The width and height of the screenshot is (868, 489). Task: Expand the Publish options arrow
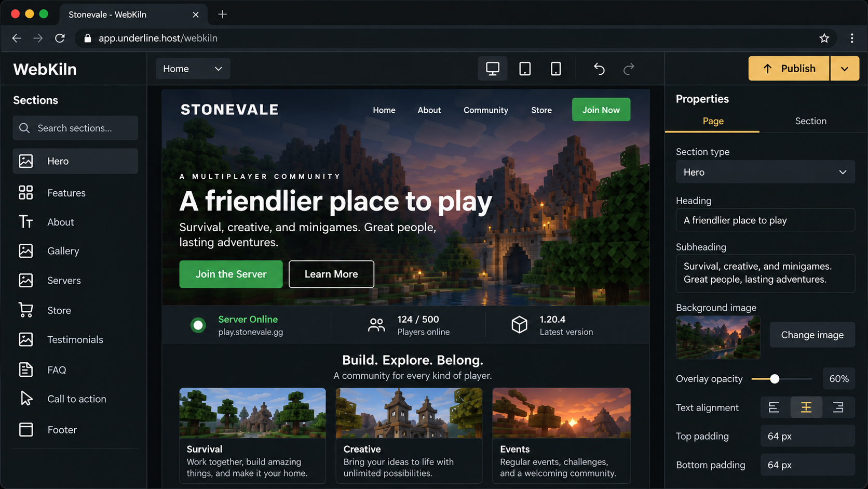coord(845,69)
